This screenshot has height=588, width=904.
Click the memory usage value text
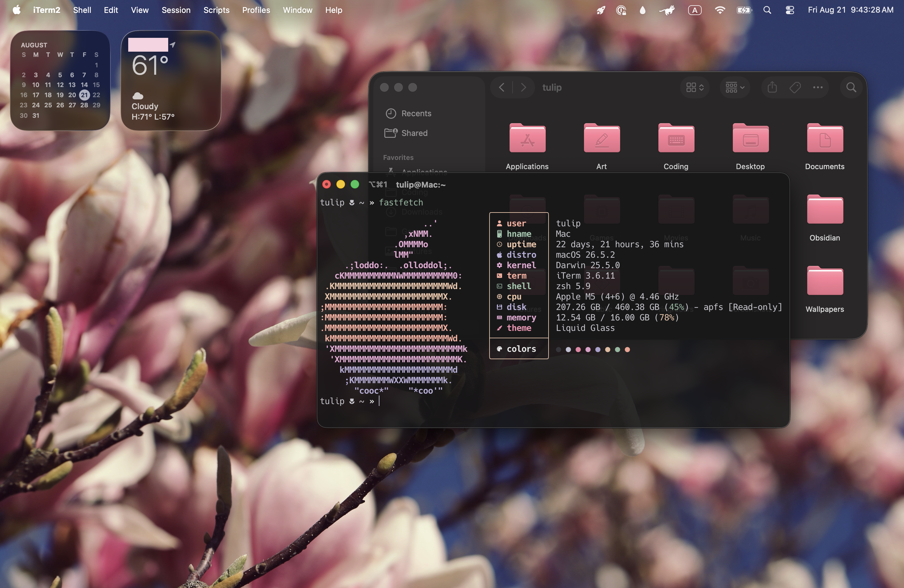pyautogui.click(x=617, y=317)
